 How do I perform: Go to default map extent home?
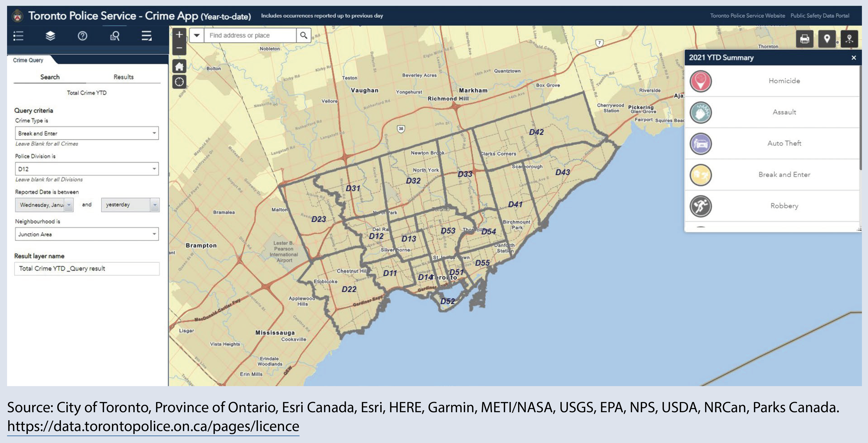coord(179,67)
